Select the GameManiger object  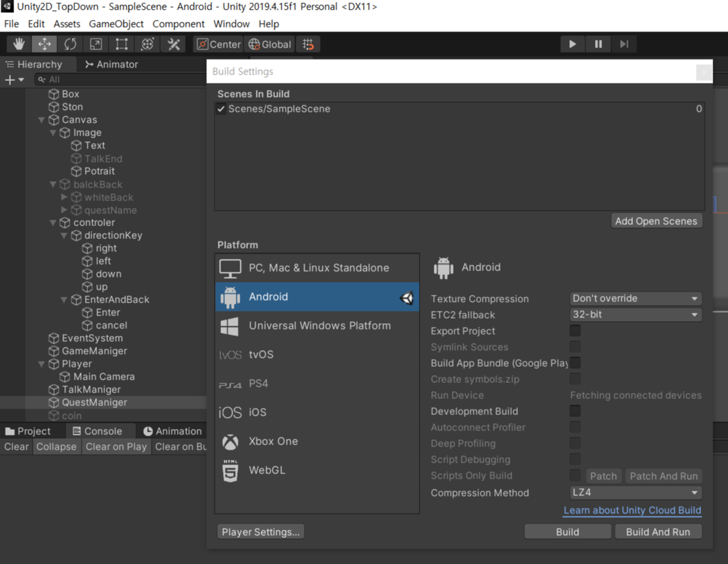coord(94,351)
